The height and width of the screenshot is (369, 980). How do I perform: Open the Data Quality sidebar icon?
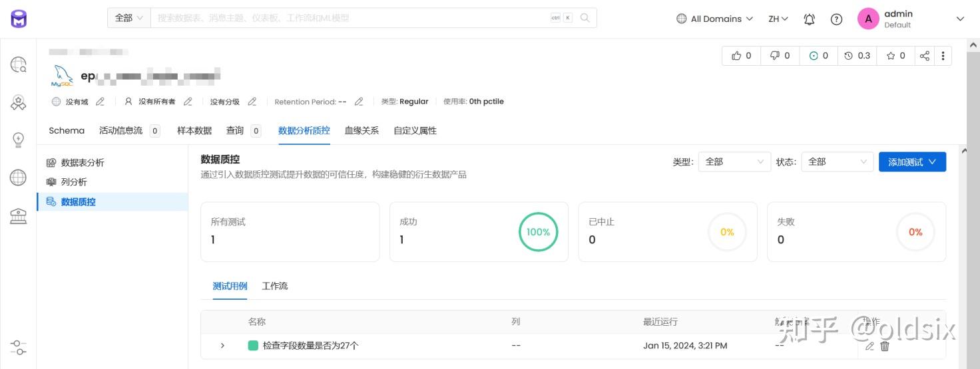tap(18, 102)
